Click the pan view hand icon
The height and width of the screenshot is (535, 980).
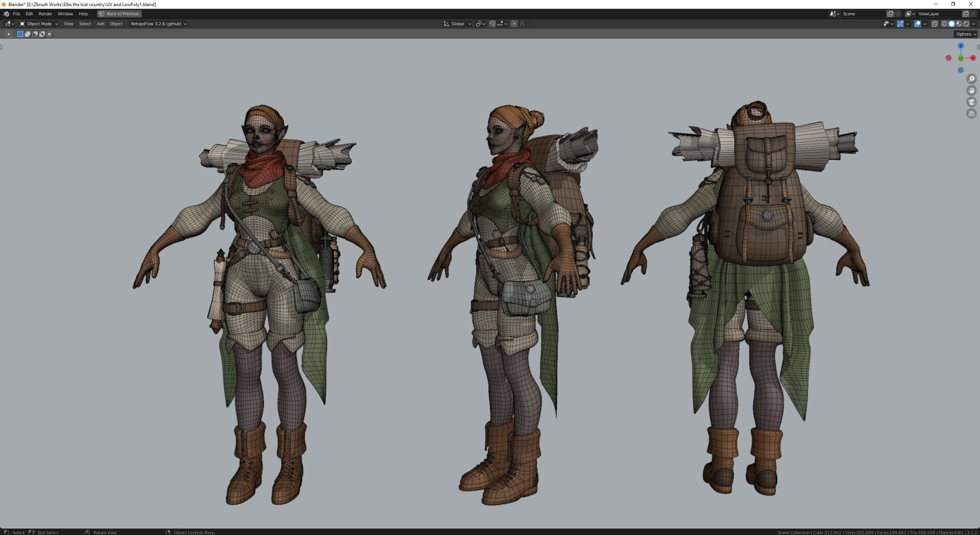point(971,90)
